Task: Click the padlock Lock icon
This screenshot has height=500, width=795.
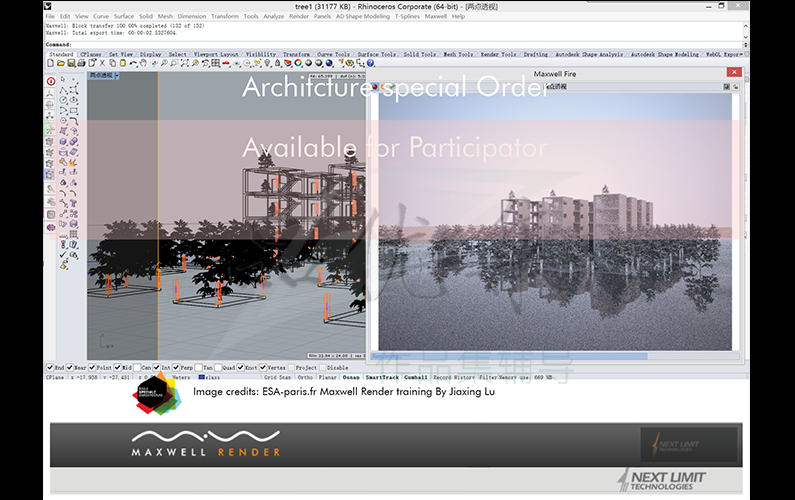Action: tap(278, 63)
